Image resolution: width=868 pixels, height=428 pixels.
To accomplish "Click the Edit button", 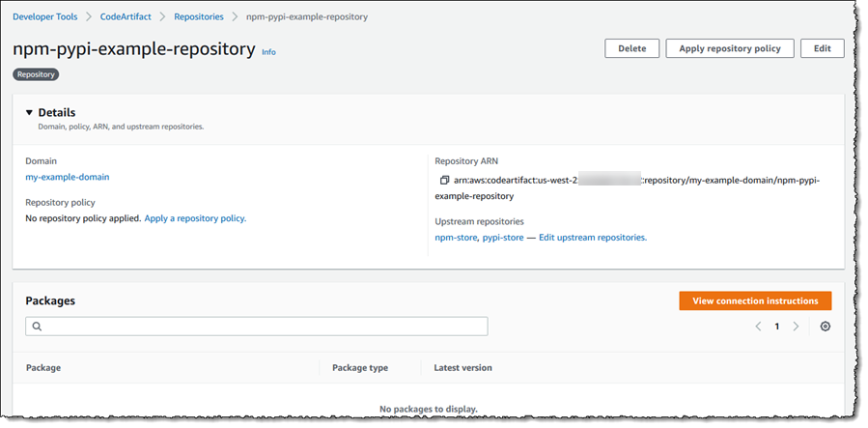I will [x=822, y=48].
